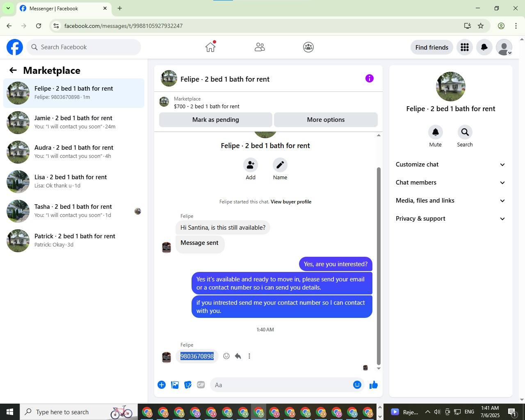Open Audra conversation in list

point(74,152)
